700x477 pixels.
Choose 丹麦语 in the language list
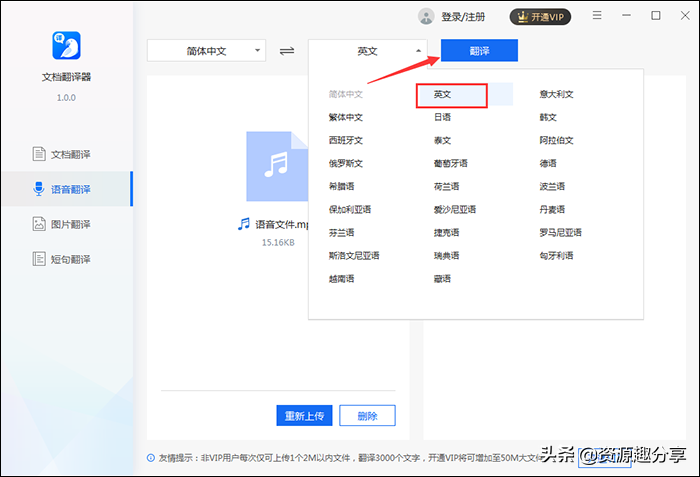(552, 209)
